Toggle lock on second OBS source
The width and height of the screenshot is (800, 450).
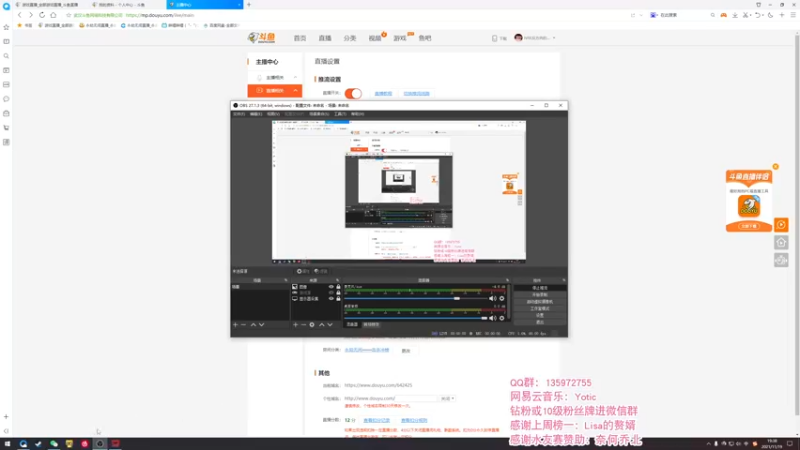coord(338,293)
